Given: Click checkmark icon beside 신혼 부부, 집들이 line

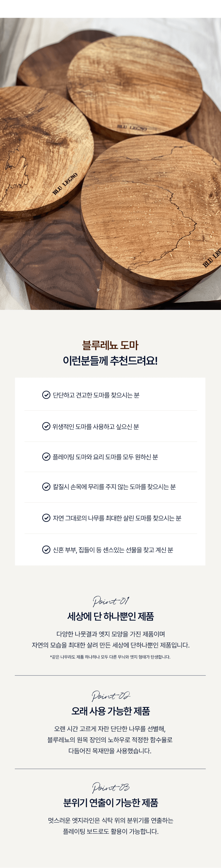Looking at the screenshot, I should coord(46,550).
